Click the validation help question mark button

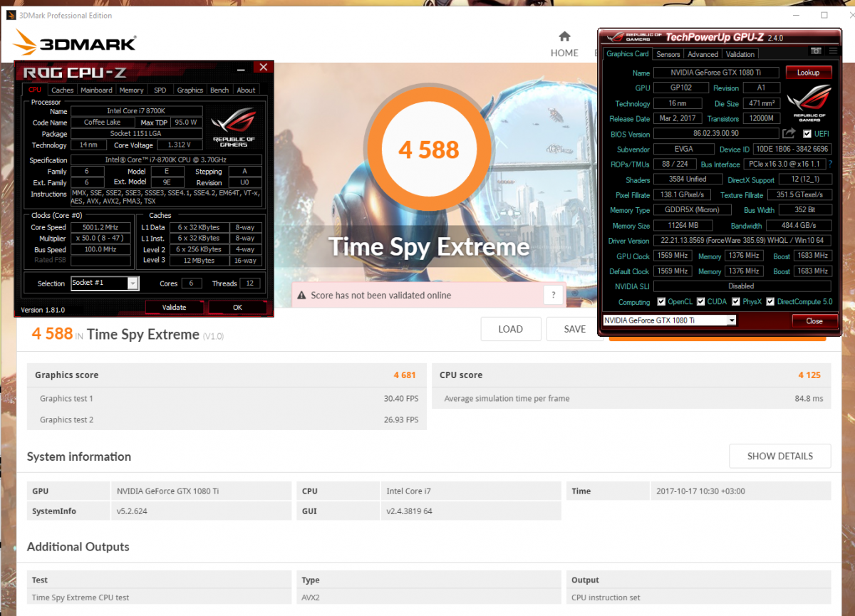[x=553, y=295]
